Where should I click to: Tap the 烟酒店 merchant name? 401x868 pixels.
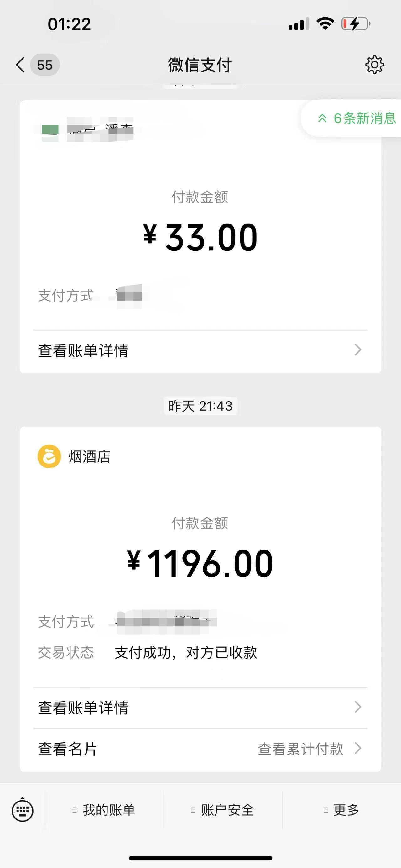click(90, 457)
